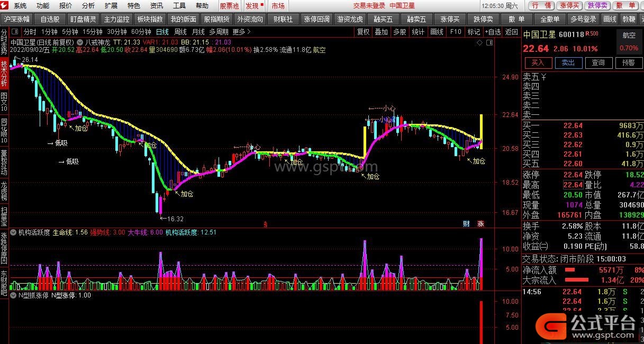Click the 叠加 chart button
Viewport: 644px width, 344px height.
tap(381, 32)
